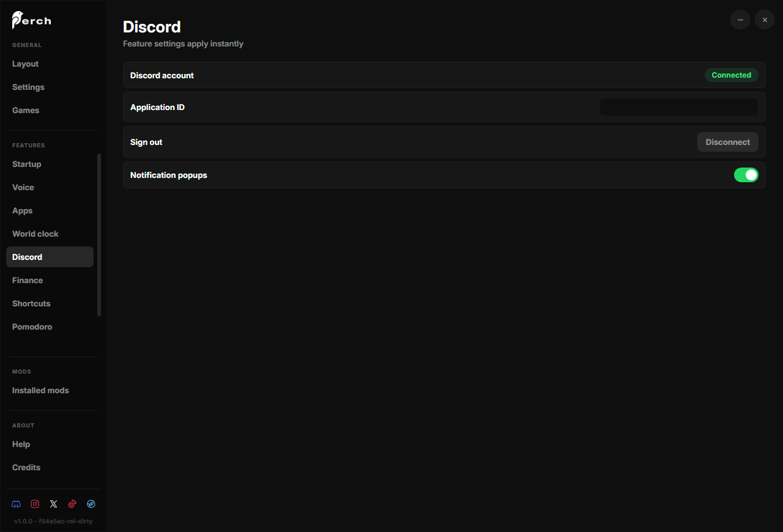Viewport: 783px width, 532px height.
Task: Open Finance feature settings
Action: (50, 280)
